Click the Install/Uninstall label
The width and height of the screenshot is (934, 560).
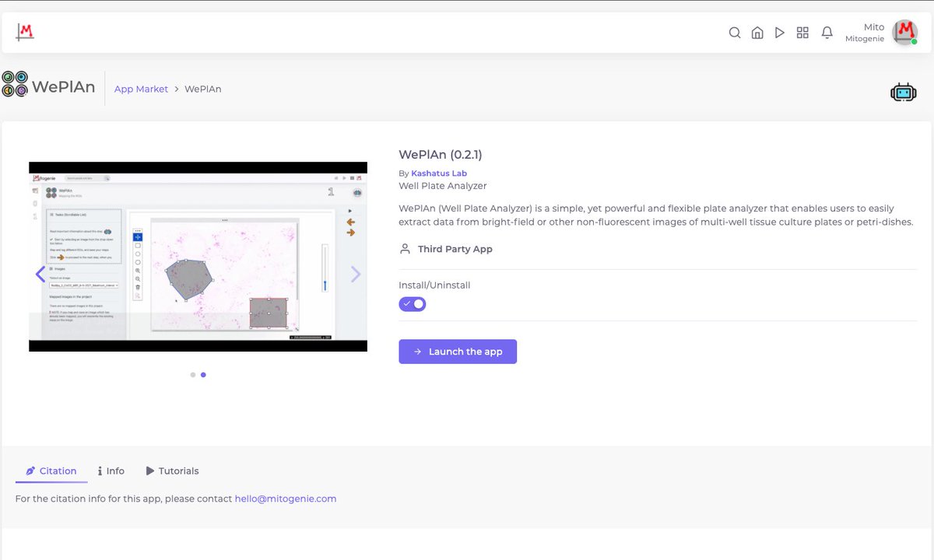(x=434, y=285)
